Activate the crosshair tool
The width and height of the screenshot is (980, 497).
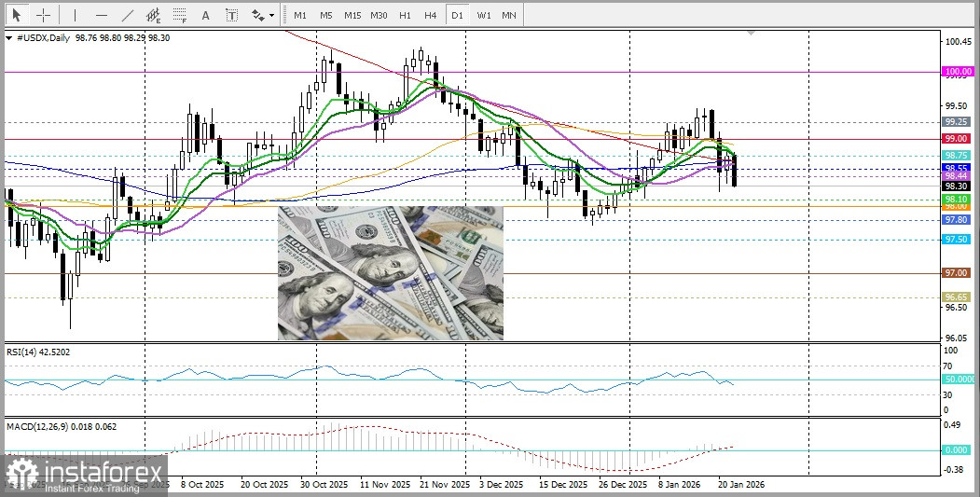click(x=43, y=15)
